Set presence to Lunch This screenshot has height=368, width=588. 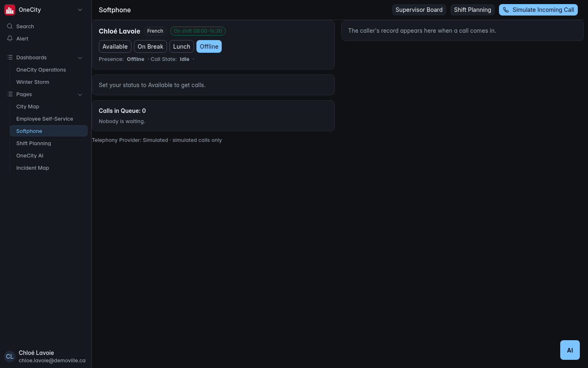click(x=182, y=47)
